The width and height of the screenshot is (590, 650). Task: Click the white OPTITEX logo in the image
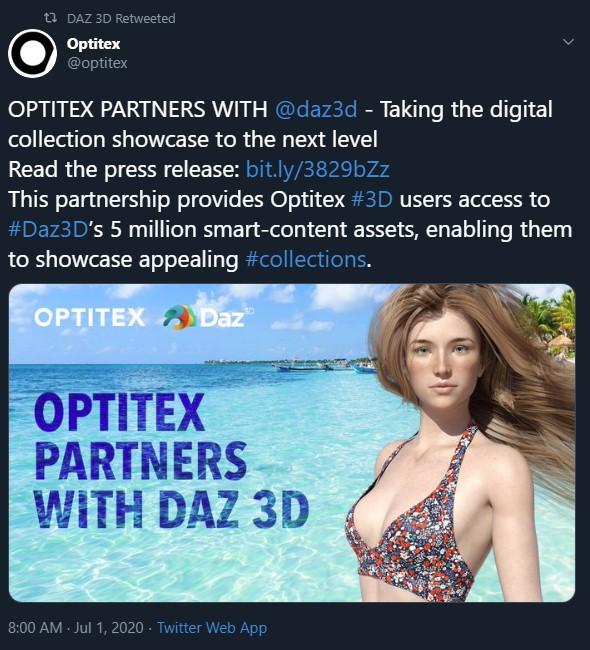tap(90, 317)
